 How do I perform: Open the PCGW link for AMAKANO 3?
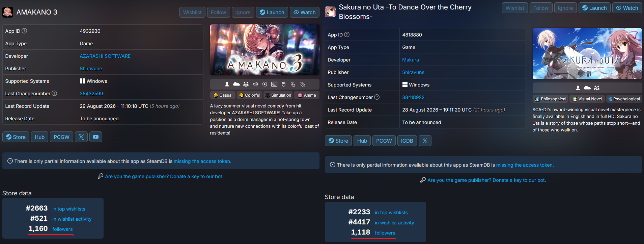point(61,137)
